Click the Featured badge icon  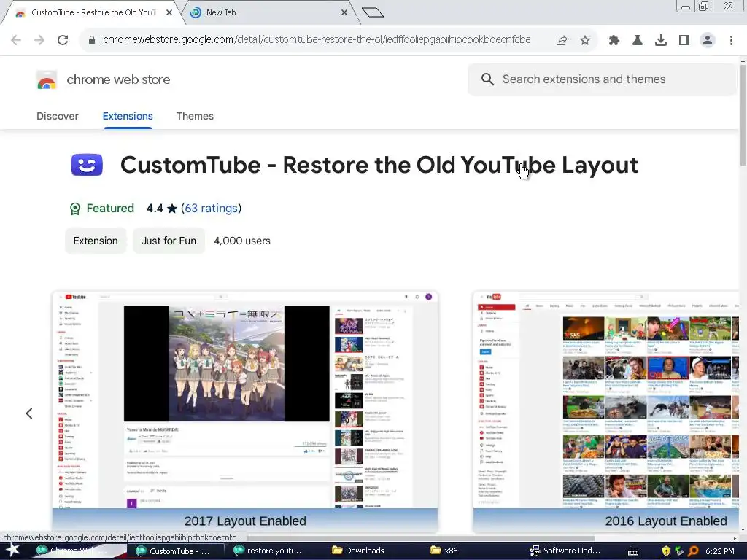coord(75,209)
